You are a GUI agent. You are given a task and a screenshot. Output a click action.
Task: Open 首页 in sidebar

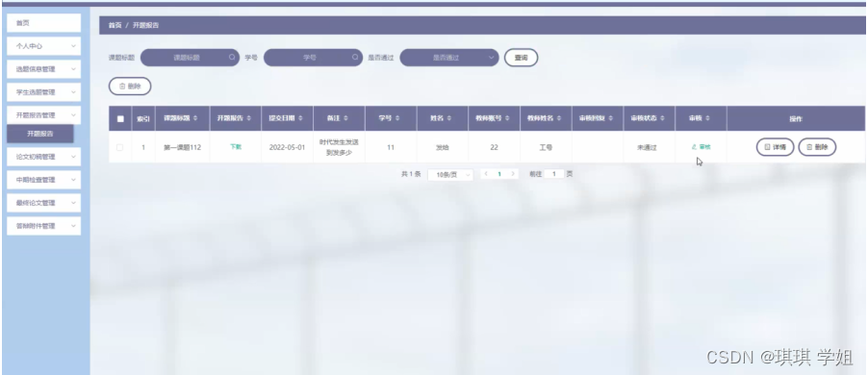tap(43, 23)
